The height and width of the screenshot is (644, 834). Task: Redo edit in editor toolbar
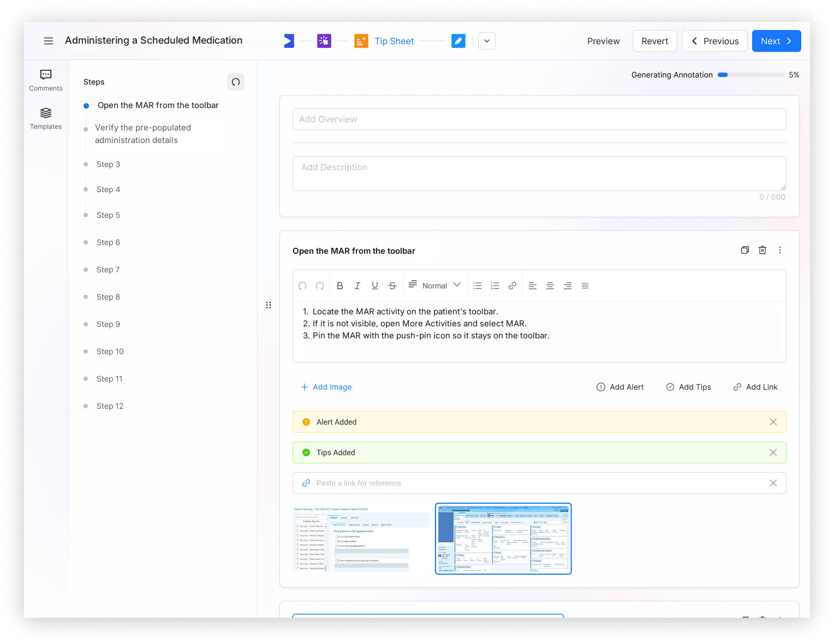[x=320, y=285]
